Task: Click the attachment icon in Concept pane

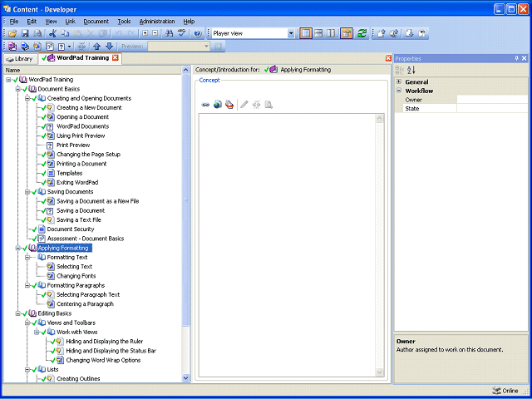Action: tap(229, 105)
